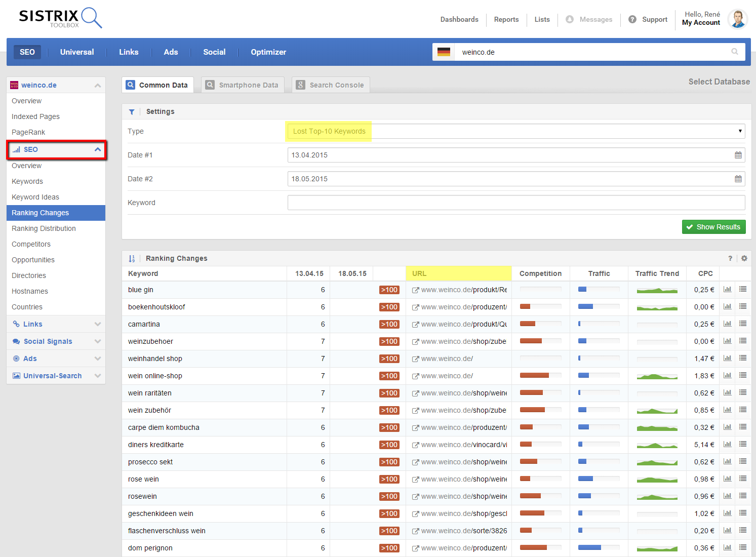756x557 pixels.
Task: Click the sort icon beside Ranking Changes
Action: pyautogui.click(x=132, y=258)
